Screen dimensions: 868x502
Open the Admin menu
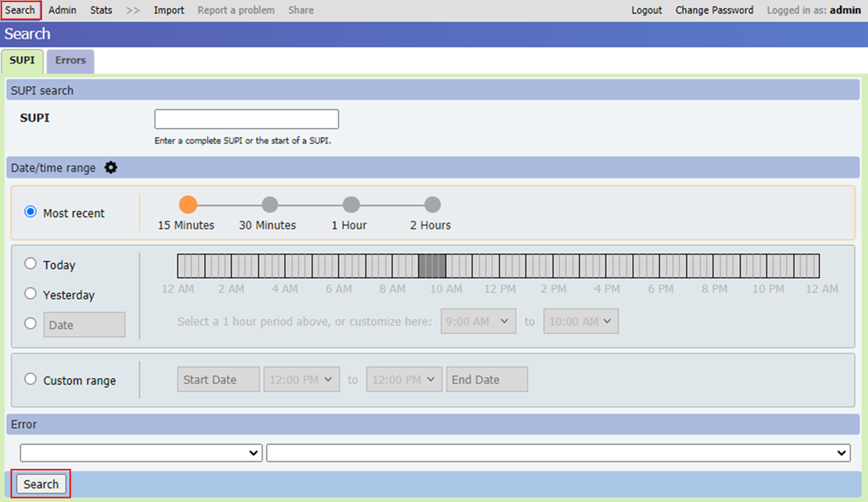pyautogui.click(x=62, y=10)
